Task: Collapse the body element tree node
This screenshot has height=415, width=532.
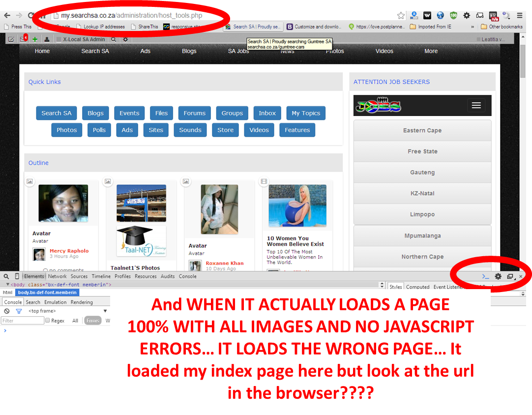Action: 7,285
